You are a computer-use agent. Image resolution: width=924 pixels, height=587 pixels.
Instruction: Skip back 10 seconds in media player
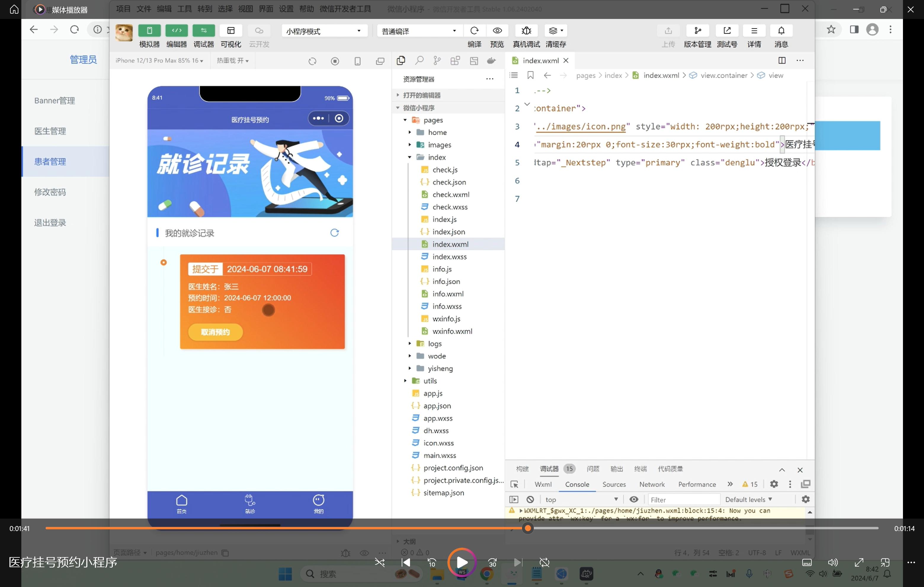pos(432,562)
